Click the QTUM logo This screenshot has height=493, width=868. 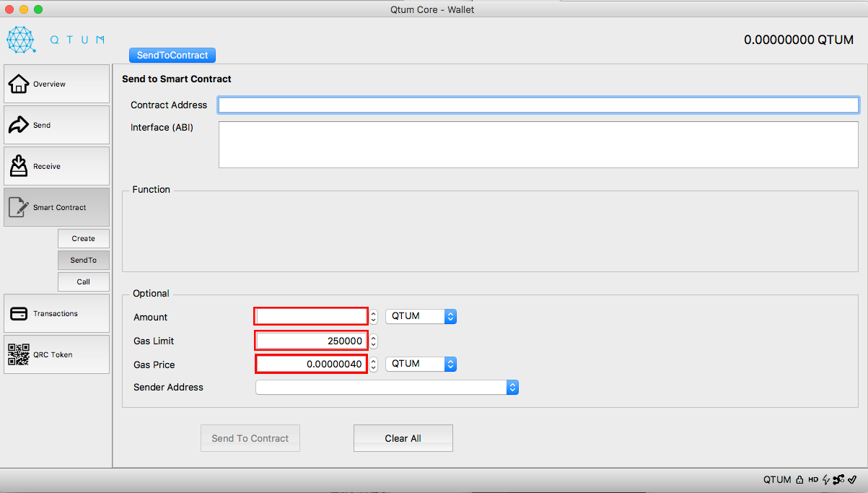[56, 40]
